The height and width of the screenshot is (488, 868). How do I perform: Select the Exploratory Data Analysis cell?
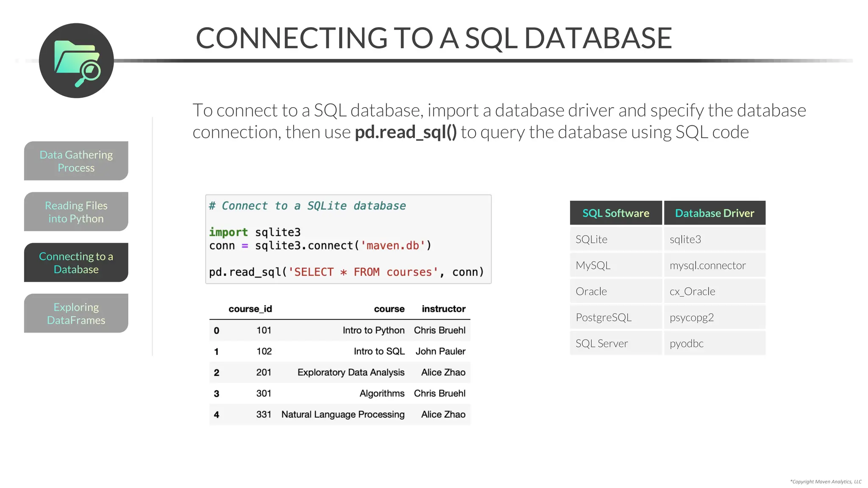coord(351,372)
